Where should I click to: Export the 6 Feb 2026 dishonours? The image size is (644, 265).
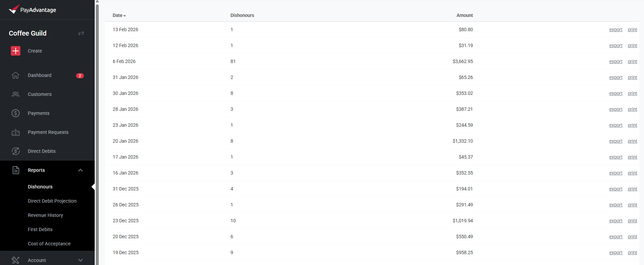tap(615, 61)
